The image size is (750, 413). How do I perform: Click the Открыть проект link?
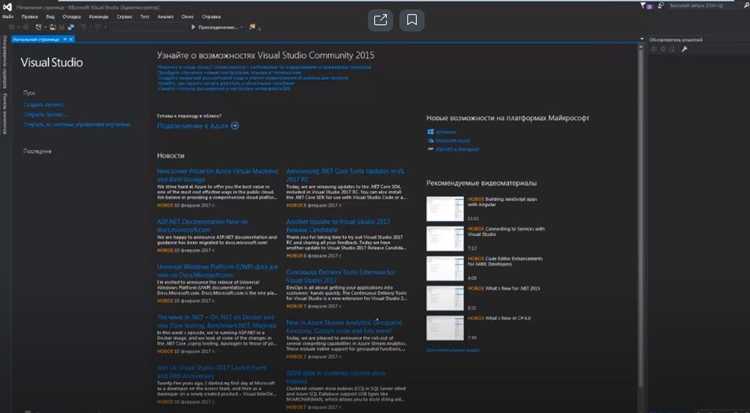click(x=45, y=114)
